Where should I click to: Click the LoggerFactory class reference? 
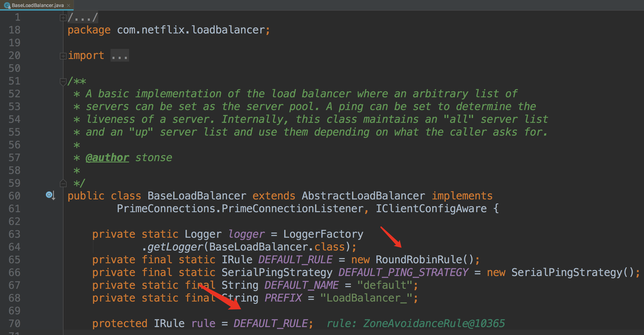323,234
